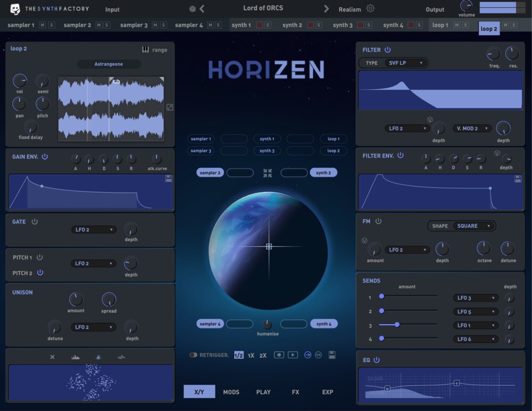Image resolution: width=532 pixels, height=411 pixels.
Task: Click the record icon in the transport row
Action: 278,354
